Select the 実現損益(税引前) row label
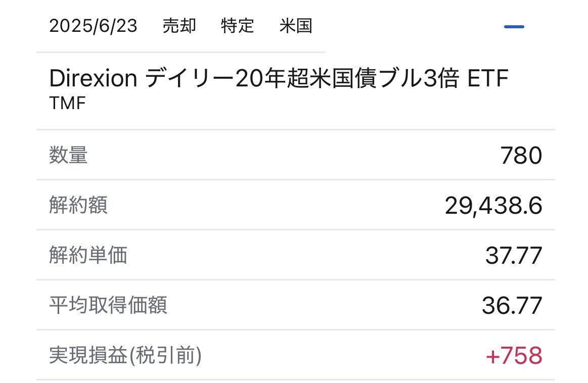The image size is (588, 383). pos(125,355)
